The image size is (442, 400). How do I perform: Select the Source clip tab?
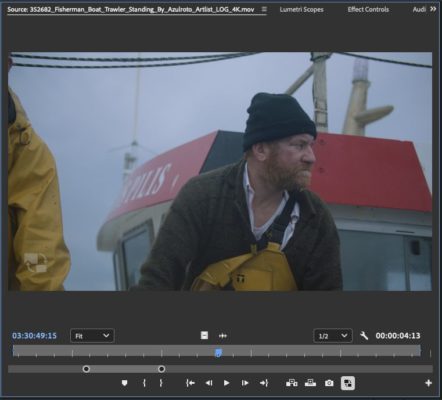[131, 9]
